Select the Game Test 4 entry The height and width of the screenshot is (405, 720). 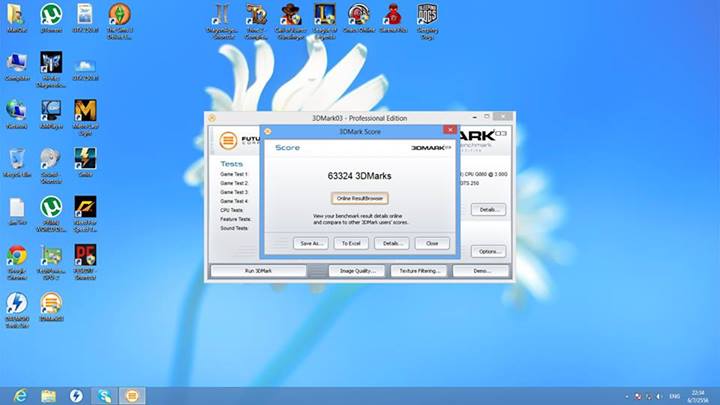[x=234, y=201]
